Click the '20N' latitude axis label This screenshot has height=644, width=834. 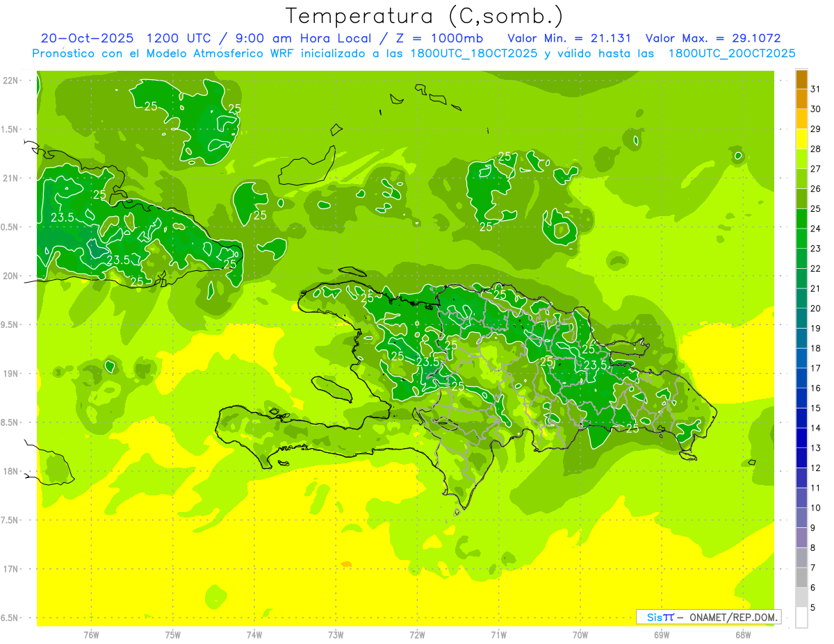11,276
